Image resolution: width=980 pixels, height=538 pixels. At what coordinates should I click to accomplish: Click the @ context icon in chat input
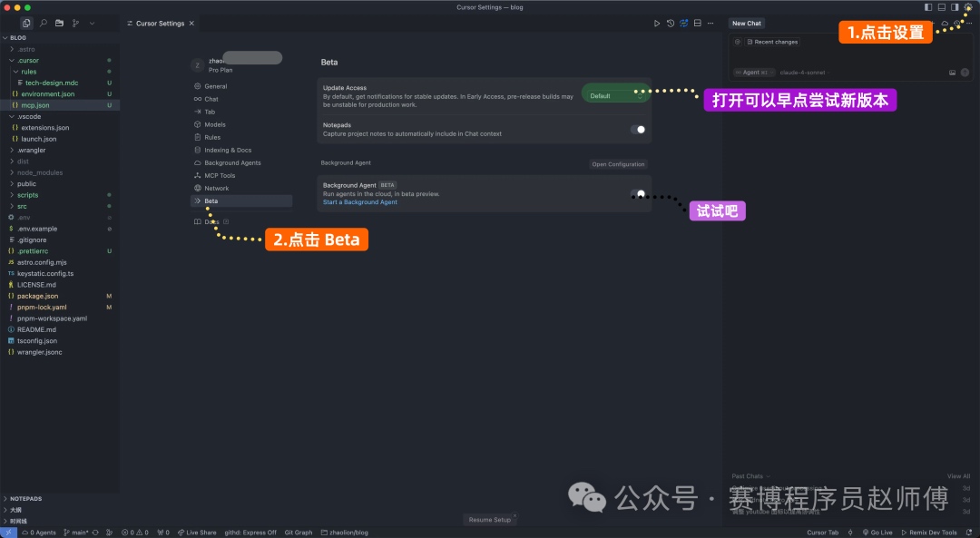coord(738,42)
